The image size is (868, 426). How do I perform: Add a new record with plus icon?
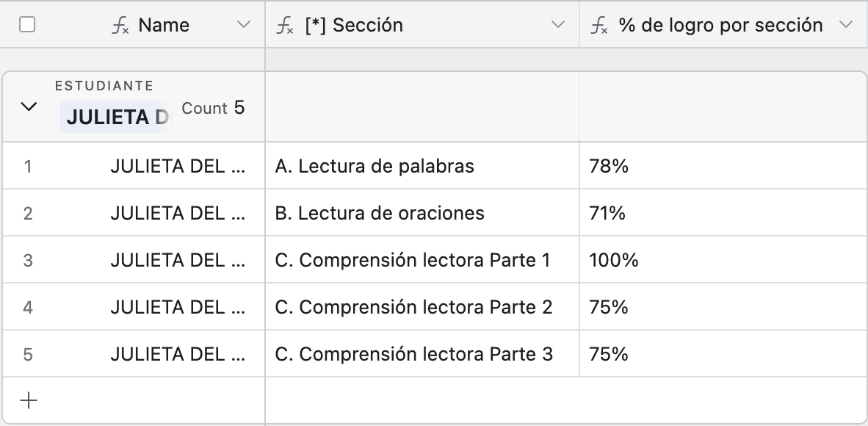pyautogui.click(x=28, y=400)
